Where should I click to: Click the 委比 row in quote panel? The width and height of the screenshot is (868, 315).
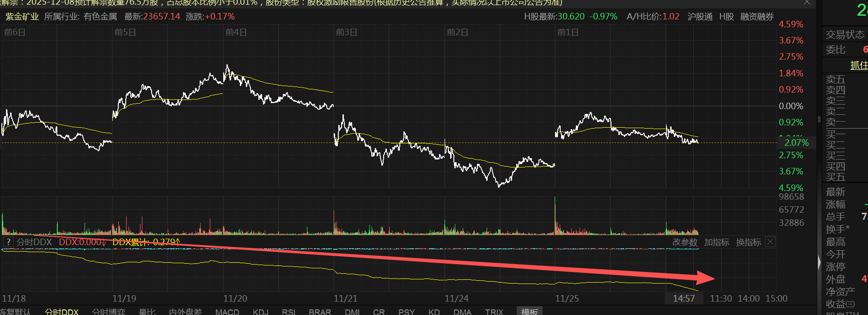point(845,49)
